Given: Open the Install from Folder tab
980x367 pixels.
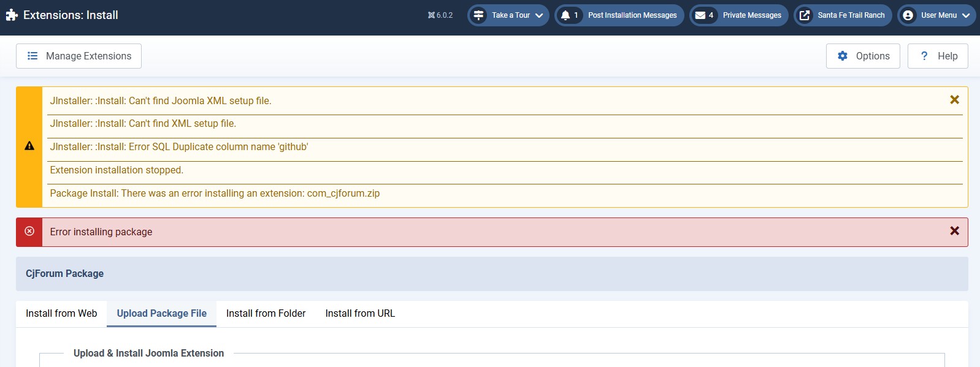Looking at the screenshot, I should click(x=266, y=314).
